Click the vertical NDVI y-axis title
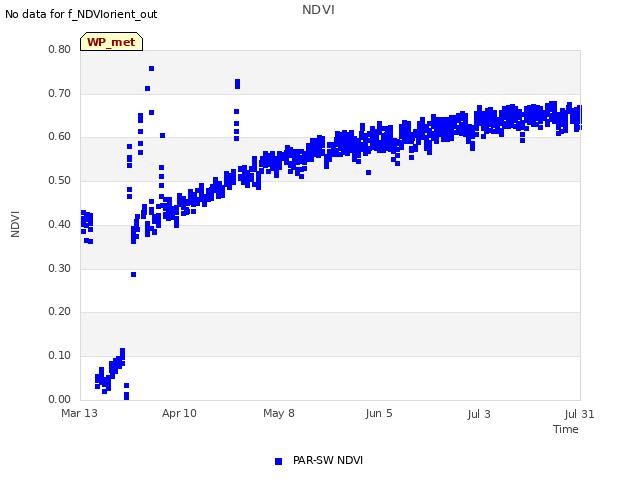The height and width of the screenshot is (480, 640). click(15, 224)
